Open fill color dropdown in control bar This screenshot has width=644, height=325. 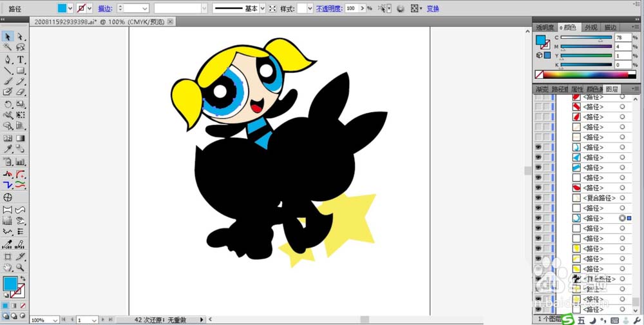[x=70, y=8]
